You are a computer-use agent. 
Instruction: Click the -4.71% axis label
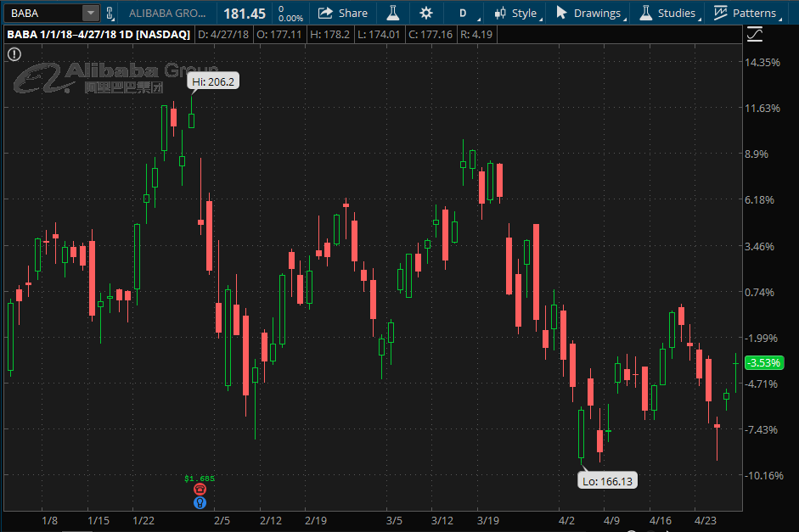pos(762,384)
